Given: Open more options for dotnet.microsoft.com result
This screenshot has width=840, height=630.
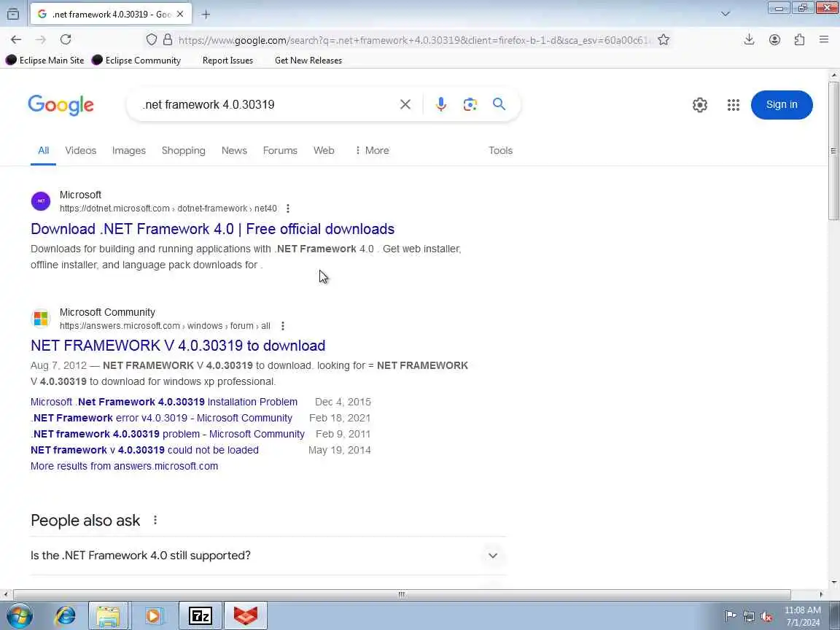Looking at the screenshot, I should pos(288,209).
